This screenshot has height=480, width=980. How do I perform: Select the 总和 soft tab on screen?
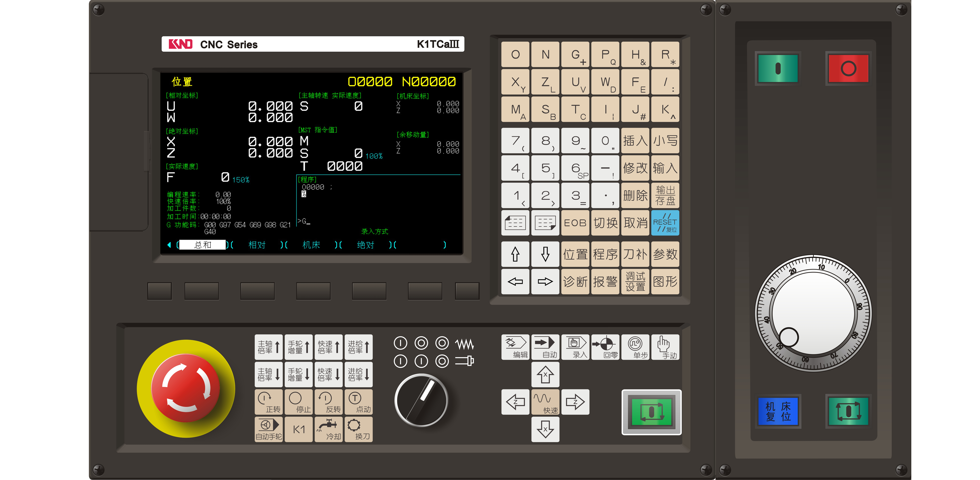tap(202, 245)
